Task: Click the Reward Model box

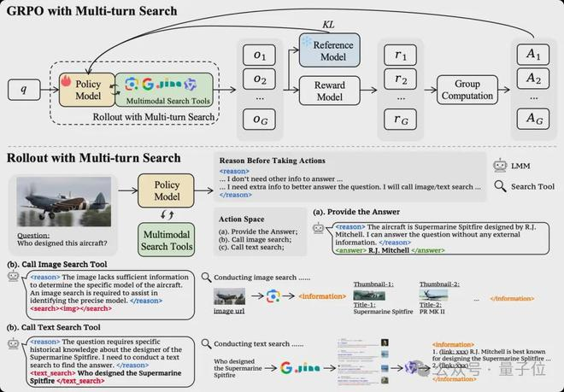Action: [x=330, y=91]
